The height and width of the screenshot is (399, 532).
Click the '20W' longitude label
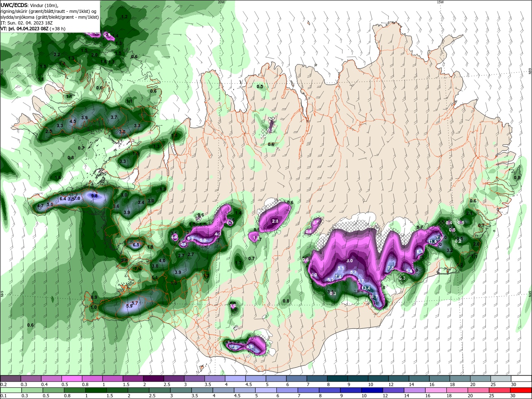point(221,2)
